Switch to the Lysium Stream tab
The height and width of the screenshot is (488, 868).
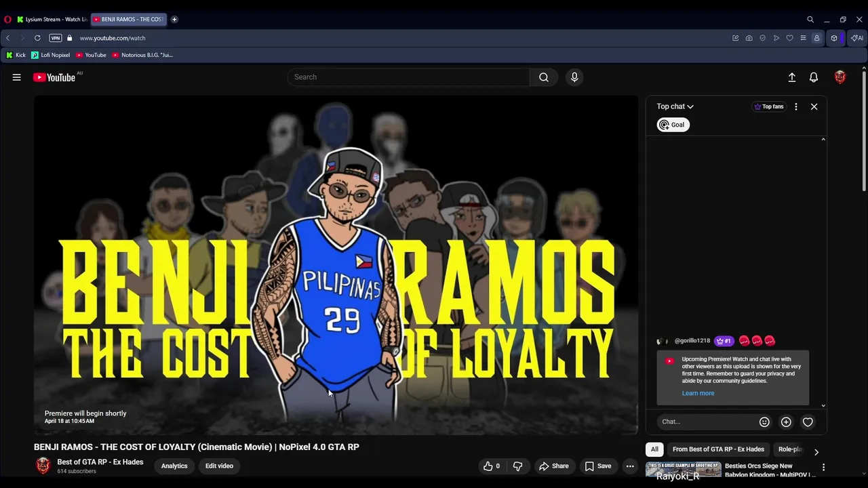tap(52, 20)
